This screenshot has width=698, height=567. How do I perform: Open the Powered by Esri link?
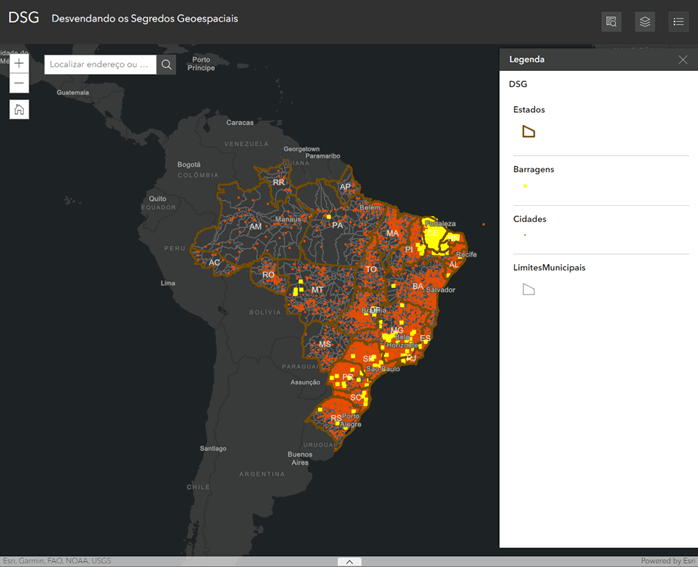click(667, 561)
